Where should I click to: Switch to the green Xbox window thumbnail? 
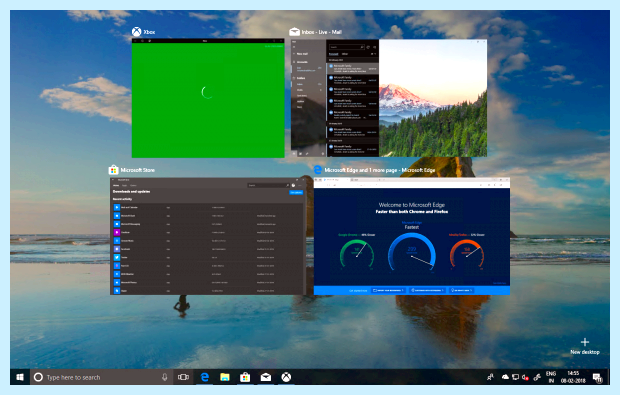[x=208, y=98]
